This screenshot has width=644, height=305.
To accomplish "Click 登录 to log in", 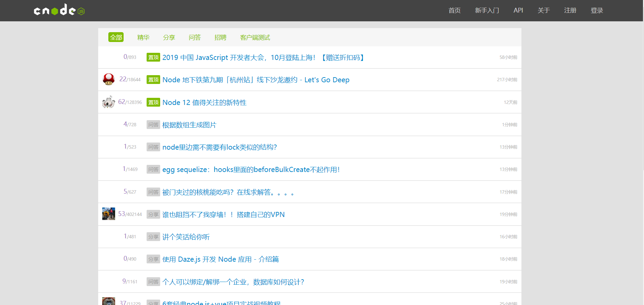I will [597, 10].
